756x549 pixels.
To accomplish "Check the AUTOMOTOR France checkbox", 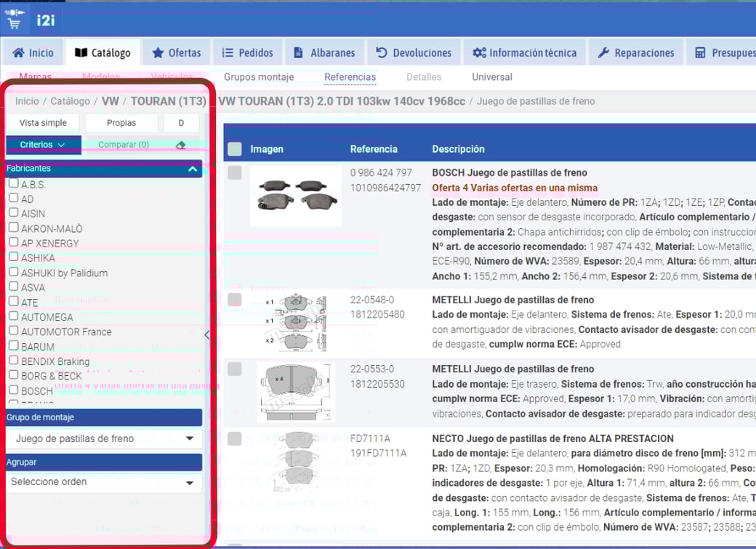I will [14, 330].
